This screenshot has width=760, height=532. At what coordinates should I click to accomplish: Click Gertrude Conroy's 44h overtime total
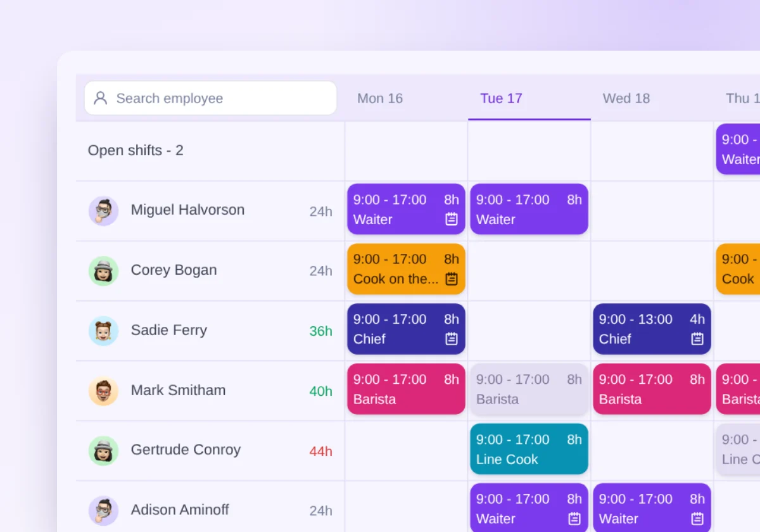click(x=320, y=452)
